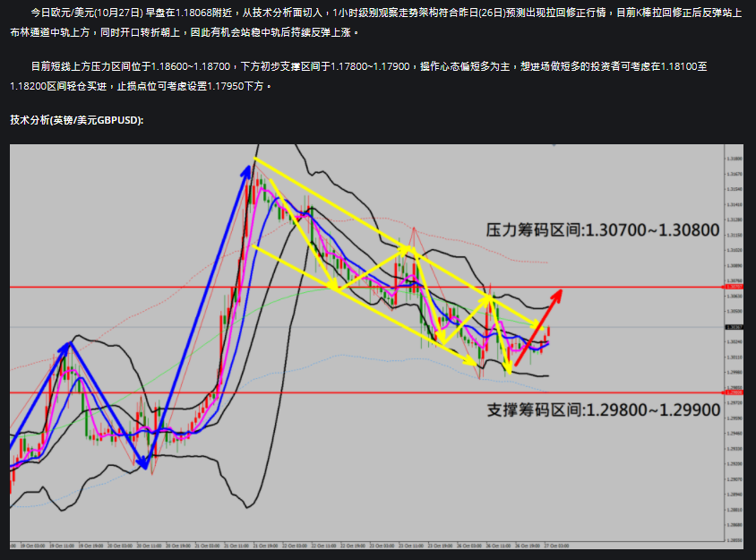Click the red '1.29808' support price tag
Viewport: 756px width, 560px height.
(x=735, y=392)
